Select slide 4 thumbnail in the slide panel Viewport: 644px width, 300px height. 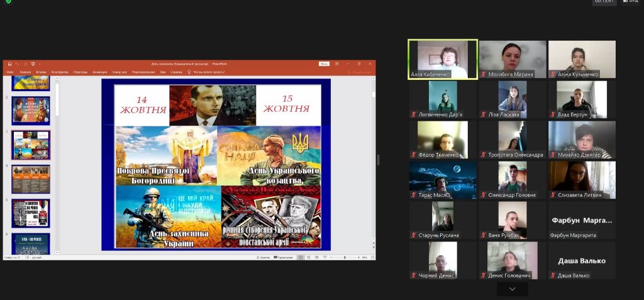point(31,179)
